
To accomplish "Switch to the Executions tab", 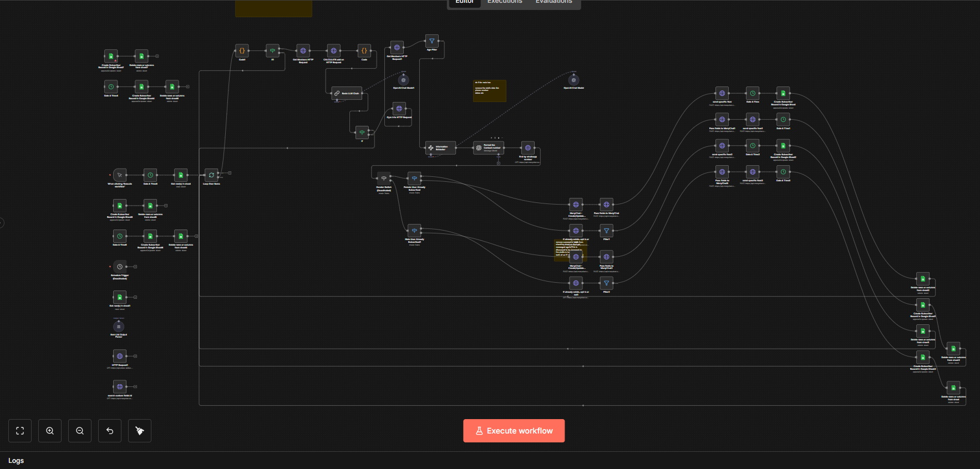I will coord(504,2).
